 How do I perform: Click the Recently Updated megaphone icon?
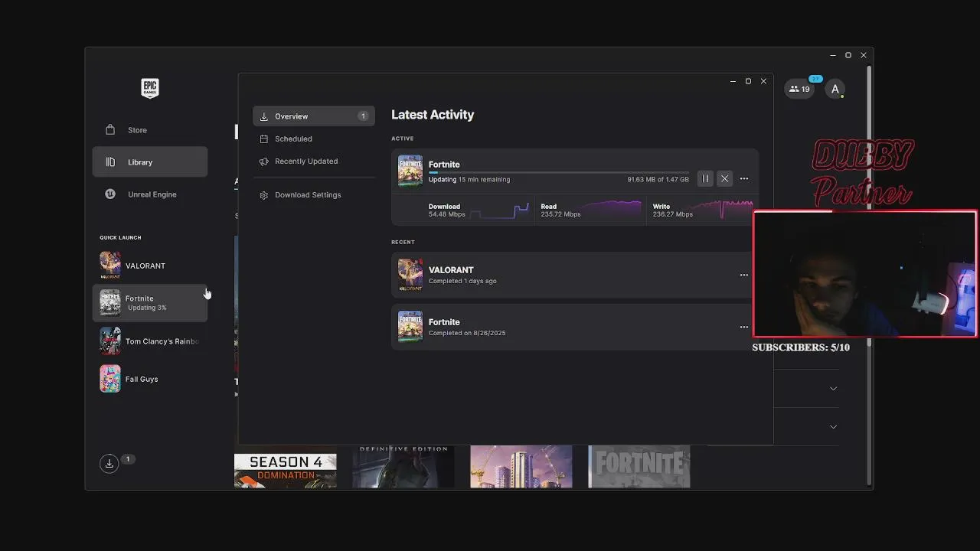coord(264,161)
